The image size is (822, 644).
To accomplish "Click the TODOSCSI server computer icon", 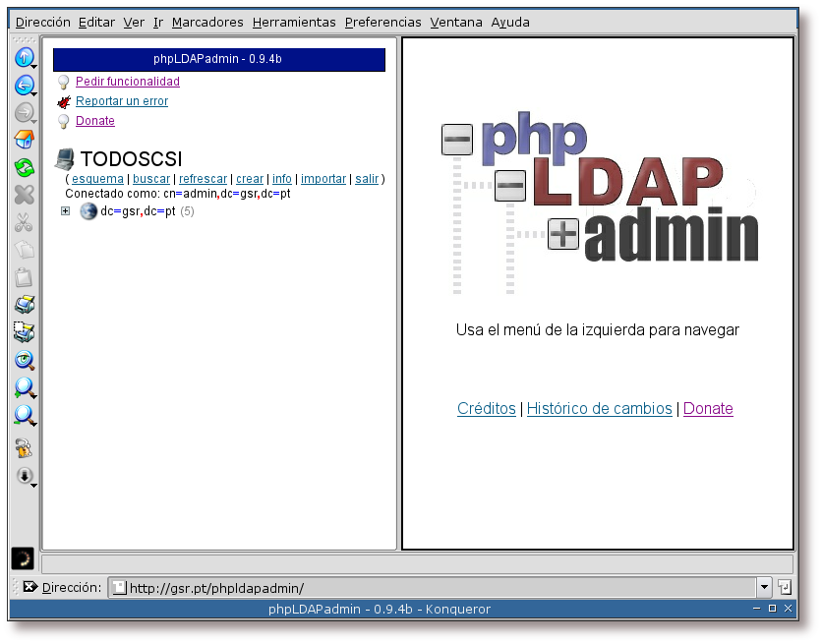I will 65,158.
